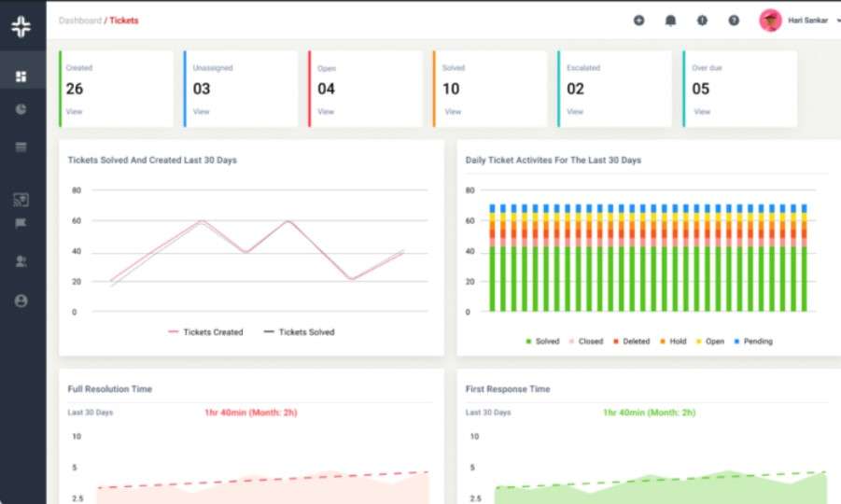Toggle the Tickets Created legend item
The width and height of the screenshot is (841, 504).
pos(205,332)
